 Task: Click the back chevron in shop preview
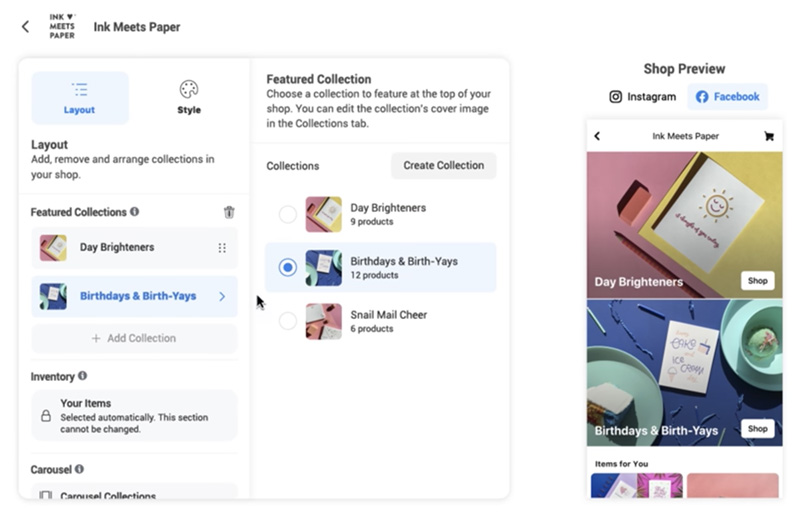(x=597, y=136)
